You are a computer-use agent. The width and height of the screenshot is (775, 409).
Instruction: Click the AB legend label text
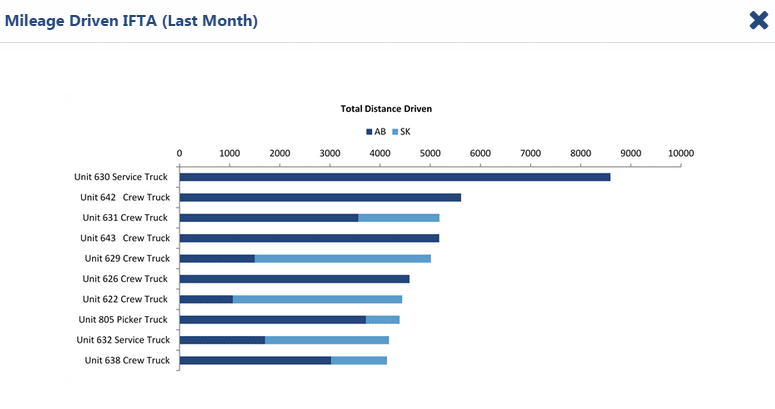click(x=380, y=132)
